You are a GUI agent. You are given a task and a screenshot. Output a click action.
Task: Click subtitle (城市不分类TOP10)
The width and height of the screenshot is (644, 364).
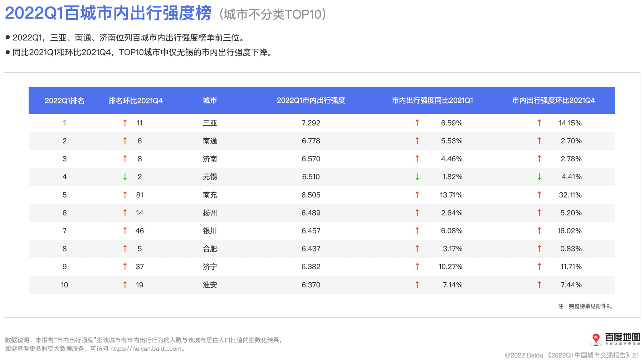pyautogui.click(x=273, y=14)
